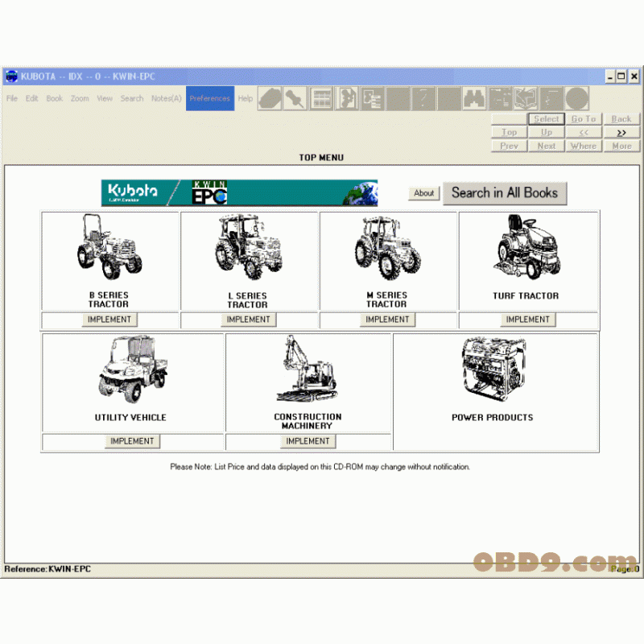Viewport: 644px width, 644px height.
Task: Open Power Products generator image
Action: (493, 369)
